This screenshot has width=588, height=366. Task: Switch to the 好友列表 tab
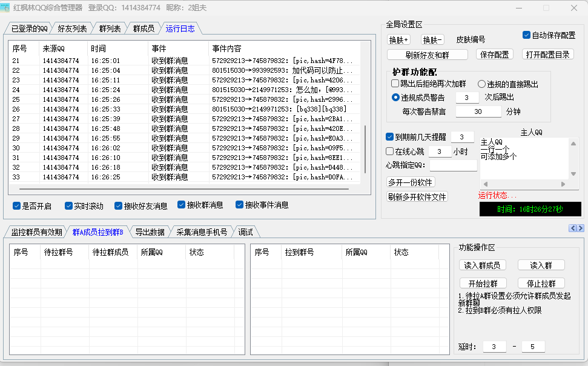click(x=72, y=28)
